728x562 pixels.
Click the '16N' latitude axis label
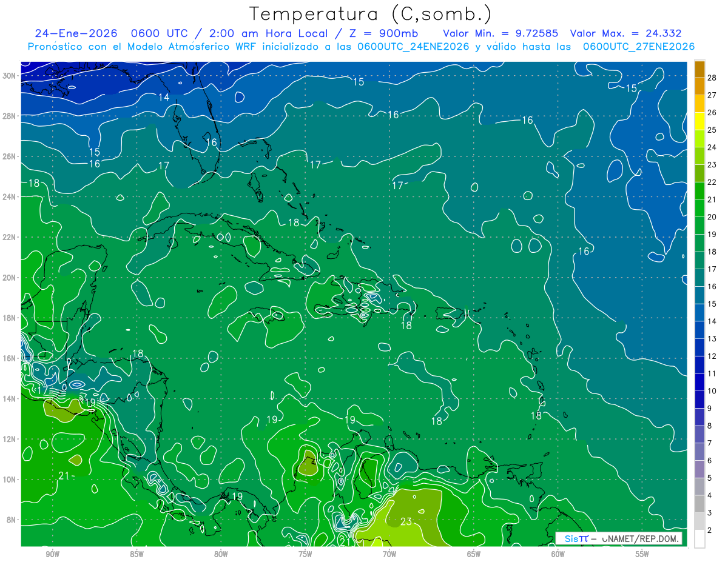[10, 358]
